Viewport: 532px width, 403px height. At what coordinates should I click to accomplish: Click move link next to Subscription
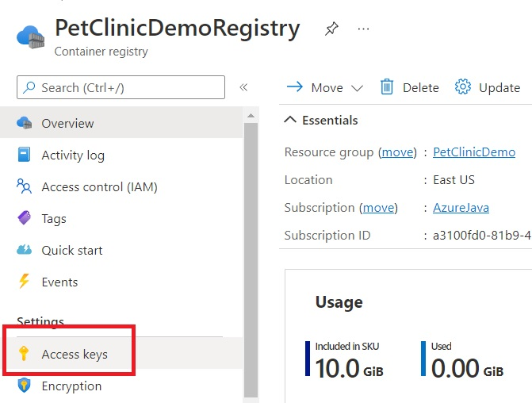tap(378, 207)
